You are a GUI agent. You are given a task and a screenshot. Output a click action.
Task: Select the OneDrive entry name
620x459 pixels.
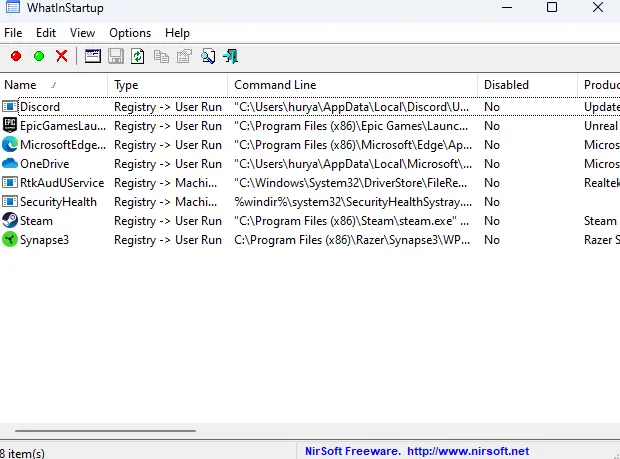[x=45, y=164]
